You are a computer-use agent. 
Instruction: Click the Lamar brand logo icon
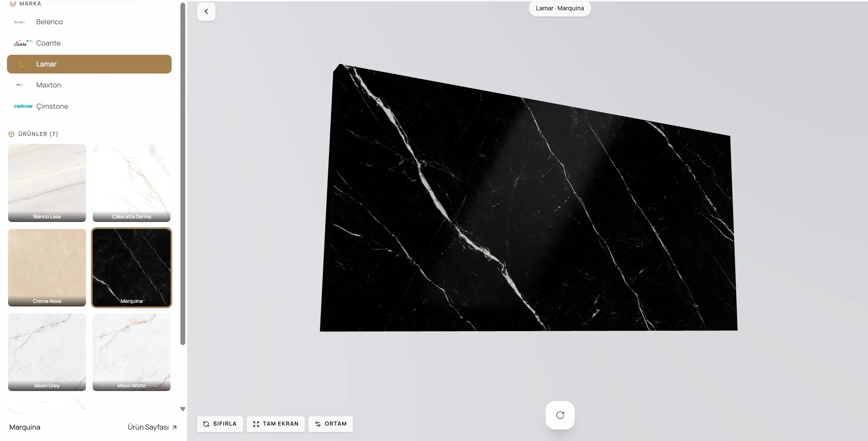[x=21, y=64]
